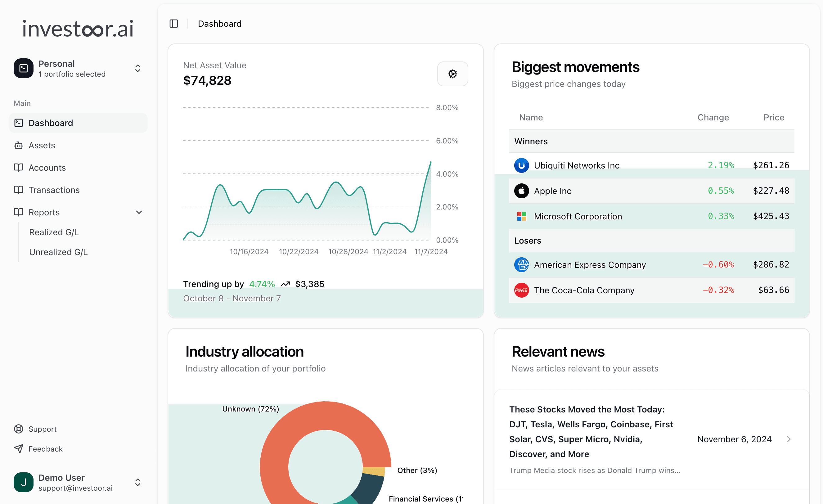The width and height of the screenshot is (823, 504).
Task: Open the Feedback link
Action: 45,449
